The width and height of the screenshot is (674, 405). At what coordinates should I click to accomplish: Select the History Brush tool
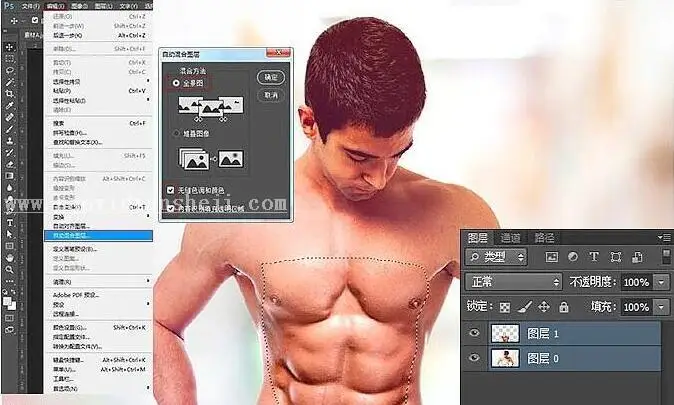pyautogui.click(x=9, y=152)
